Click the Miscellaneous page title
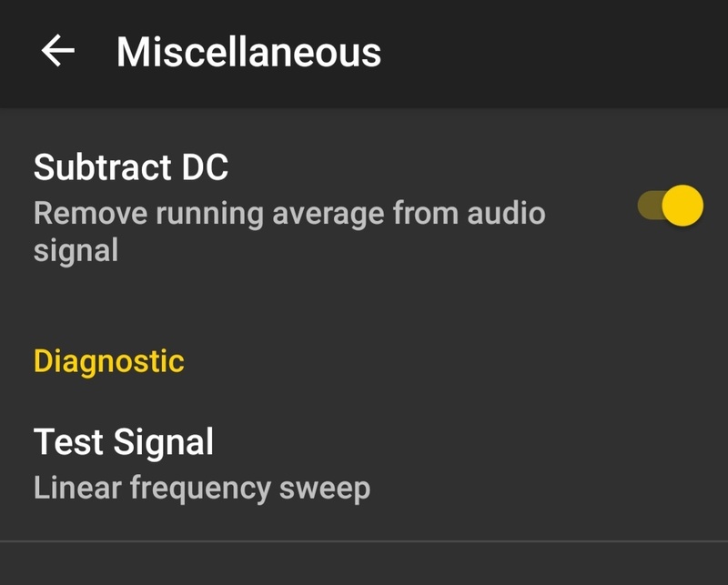 248,53
